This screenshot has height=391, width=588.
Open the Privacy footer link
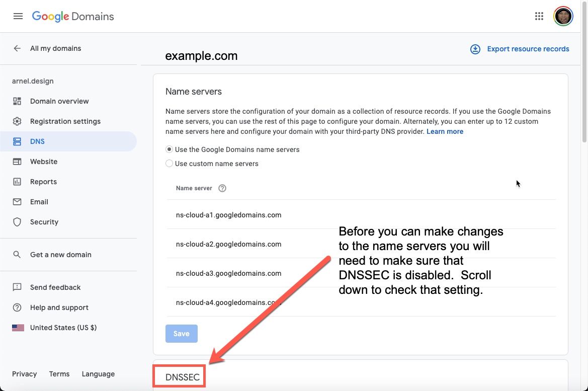25,374
